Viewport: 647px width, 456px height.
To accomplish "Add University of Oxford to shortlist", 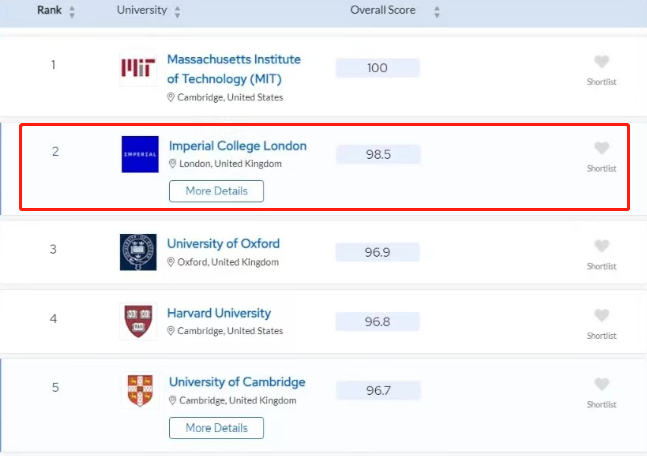I will pos(602,246).
